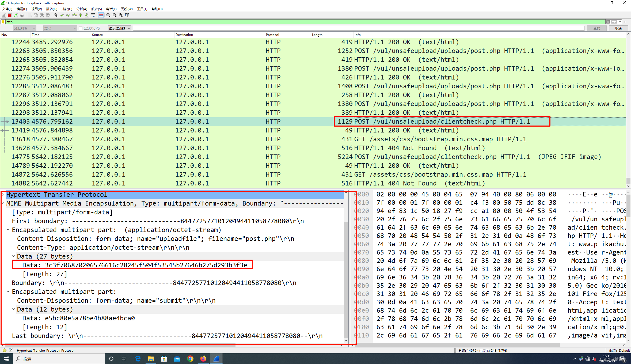
Task: Reset text to normal size
Action: click(121, 15)
